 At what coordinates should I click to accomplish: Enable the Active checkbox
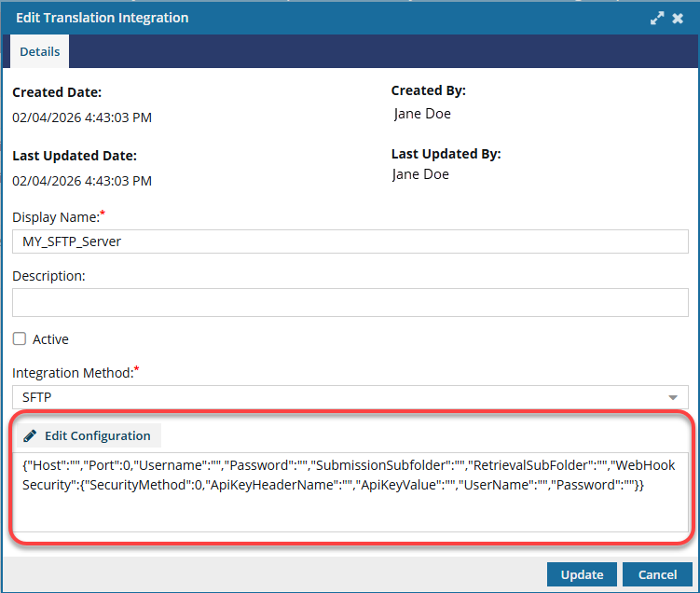[x=20, y=339]
